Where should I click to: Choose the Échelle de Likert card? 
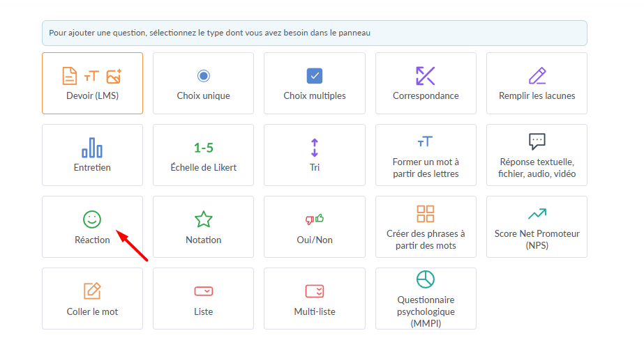coord(203,155)
